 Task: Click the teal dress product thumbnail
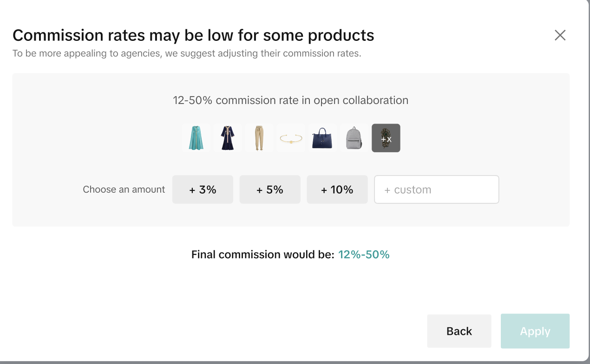click(x=196, y=138)
